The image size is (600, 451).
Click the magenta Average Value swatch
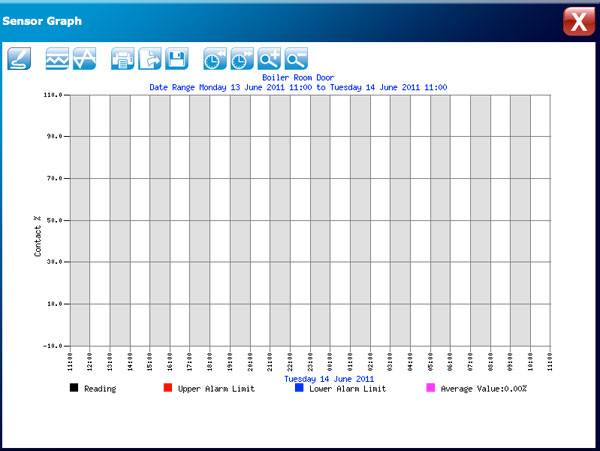430,388
